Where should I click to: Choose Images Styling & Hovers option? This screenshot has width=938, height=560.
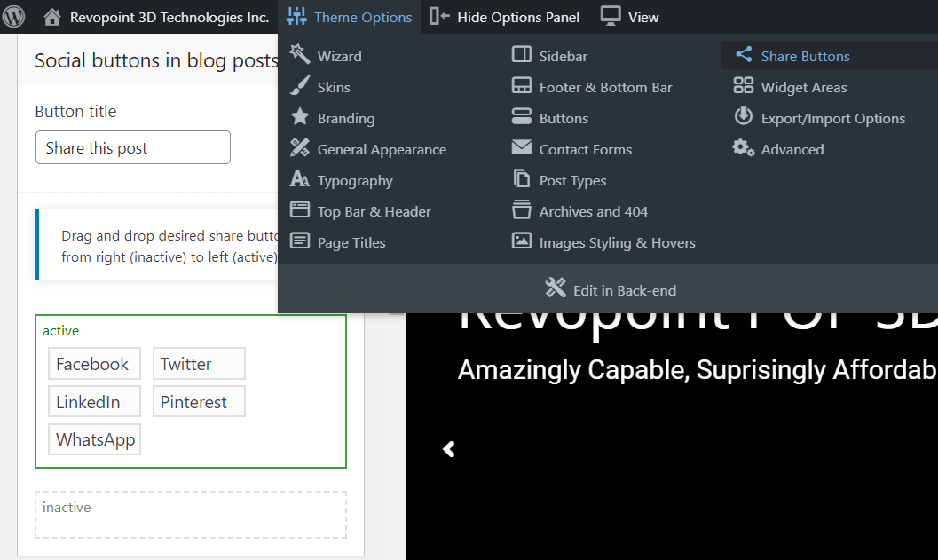point(617,242)
